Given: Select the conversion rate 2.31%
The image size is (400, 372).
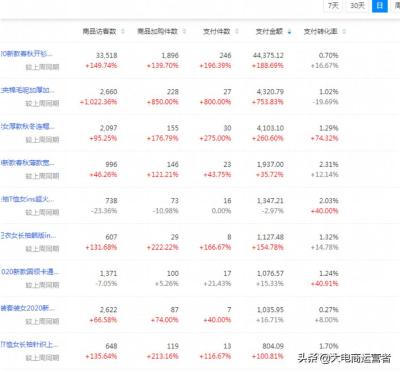Looking at the screenshot, I should pyautogui.click(x=328, y=164).
